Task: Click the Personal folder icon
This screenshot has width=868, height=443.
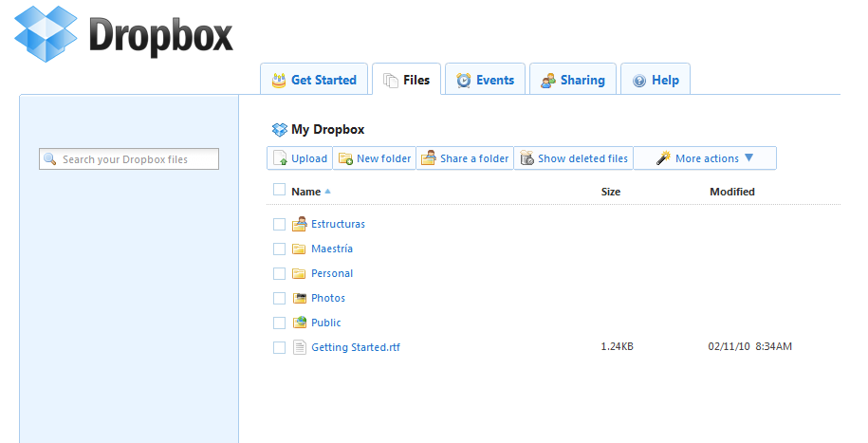Action: 299,273
